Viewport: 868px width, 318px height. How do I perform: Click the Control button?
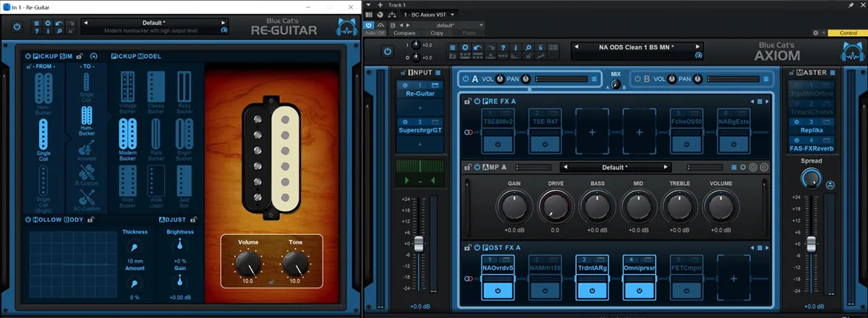848,33
